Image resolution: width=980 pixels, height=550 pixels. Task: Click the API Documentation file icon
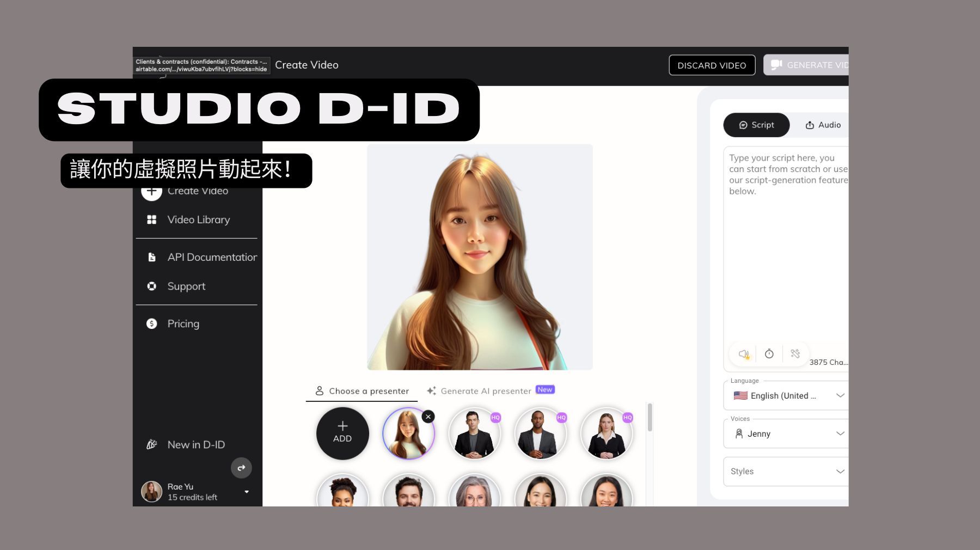click(x=152, y=257)
